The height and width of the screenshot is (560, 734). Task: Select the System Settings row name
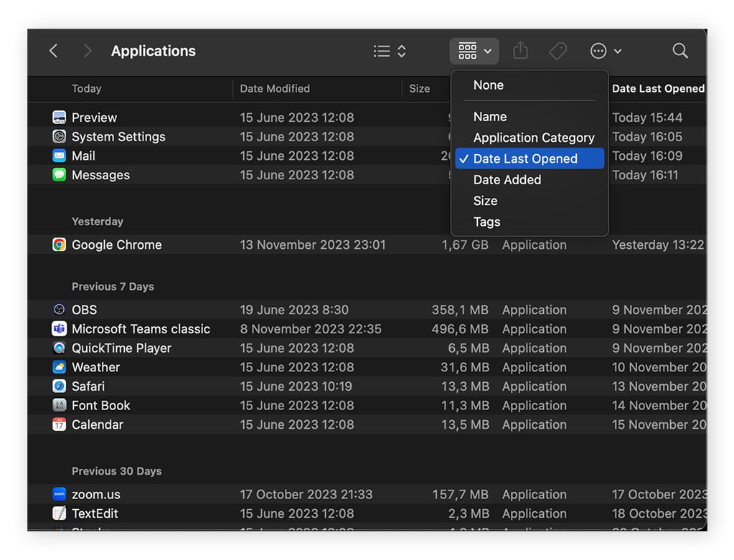point(118,137)
